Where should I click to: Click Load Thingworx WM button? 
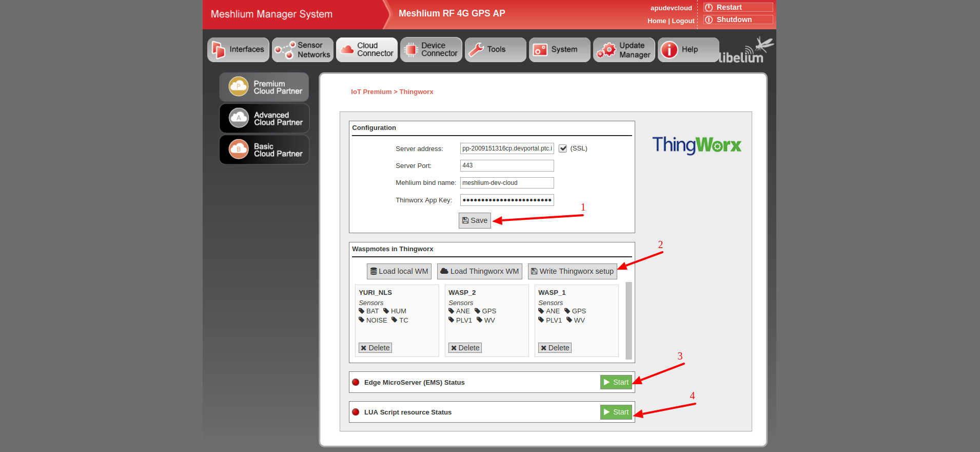click(x=480, y=271)
